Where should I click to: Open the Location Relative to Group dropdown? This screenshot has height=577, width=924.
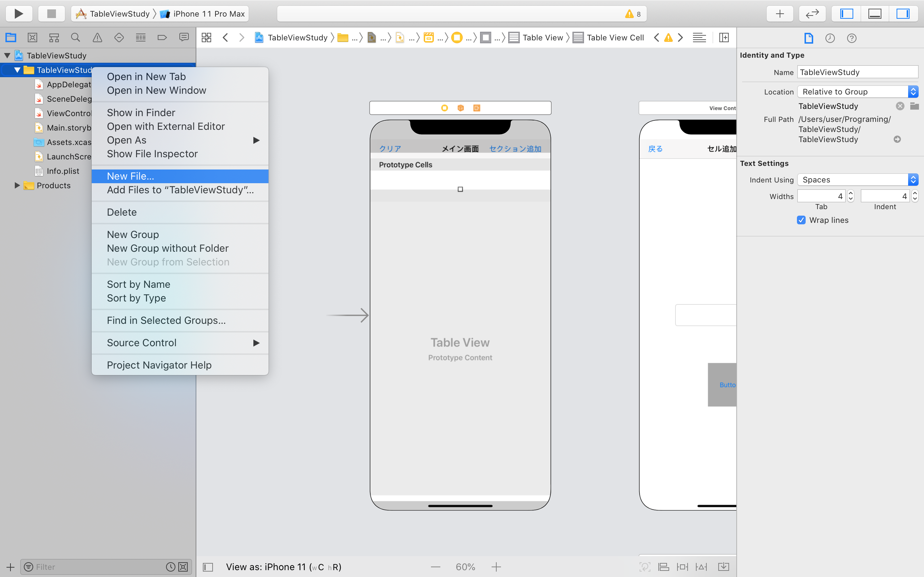pos(857,92)
